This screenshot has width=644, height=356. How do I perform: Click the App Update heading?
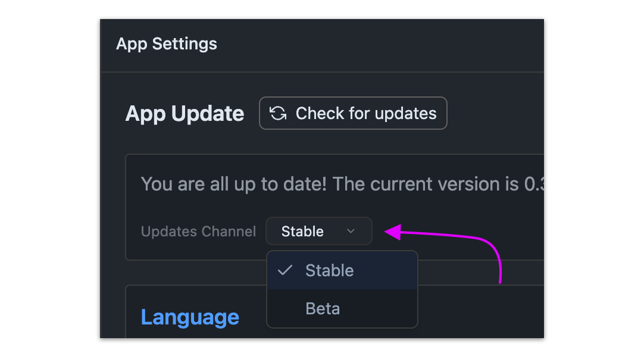tap(185, 114)
